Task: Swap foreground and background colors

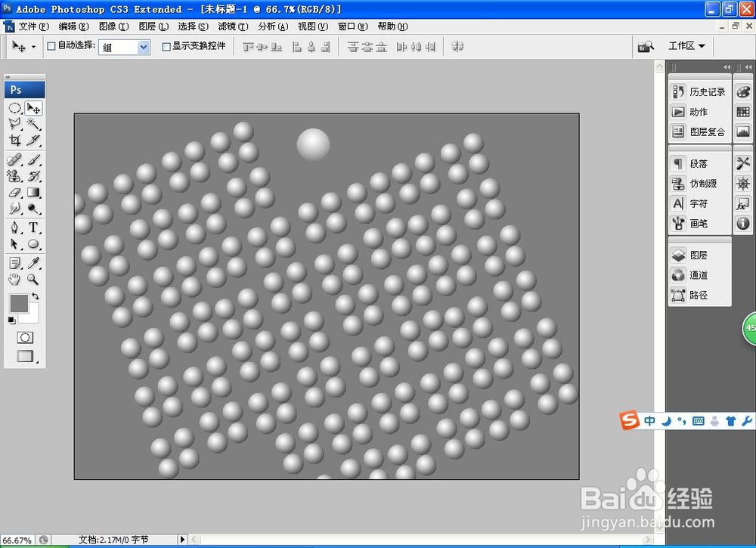Action: tap(36, 296)
